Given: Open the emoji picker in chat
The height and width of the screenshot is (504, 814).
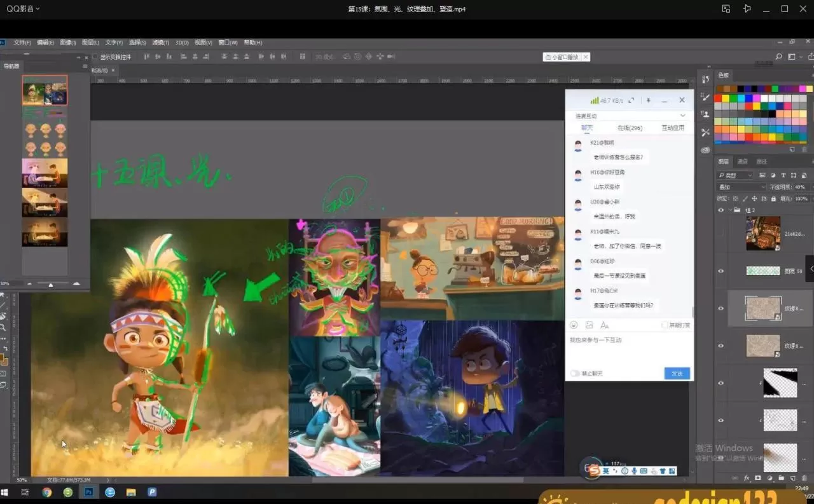Looking at the screenshot, I should (574, 325).
